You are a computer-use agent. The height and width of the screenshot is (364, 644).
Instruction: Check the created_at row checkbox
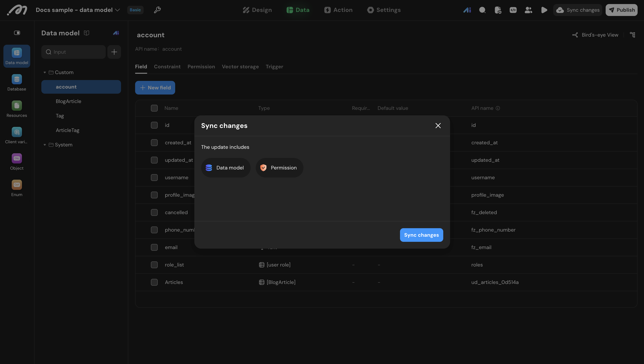click(x=154, y=143)
